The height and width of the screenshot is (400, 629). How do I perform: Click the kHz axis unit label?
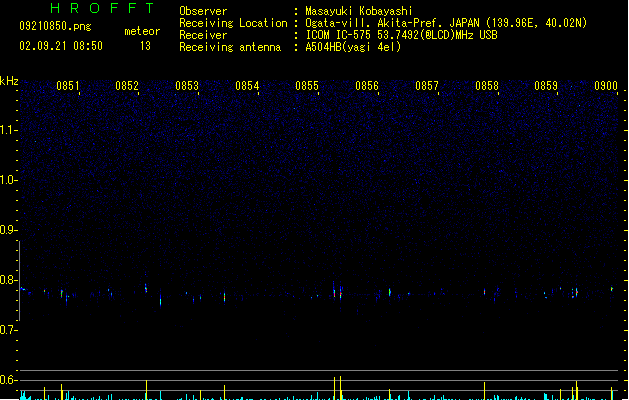(x=9, y=81)
